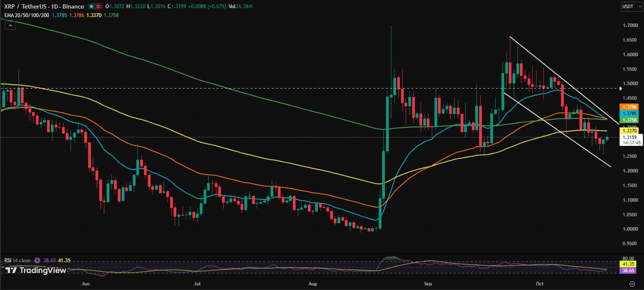Viewport: 644px width, 290px height.
Task: Click the RSI value 38.65 in legend
Action: 49,260
